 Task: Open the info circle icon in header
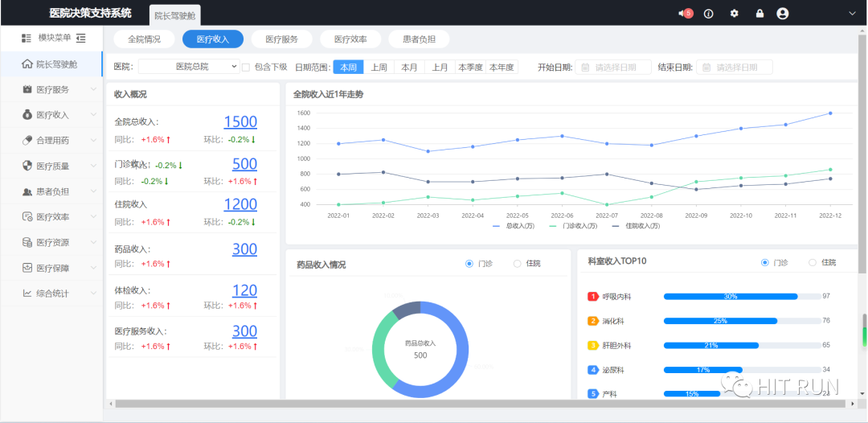point(708,14)
